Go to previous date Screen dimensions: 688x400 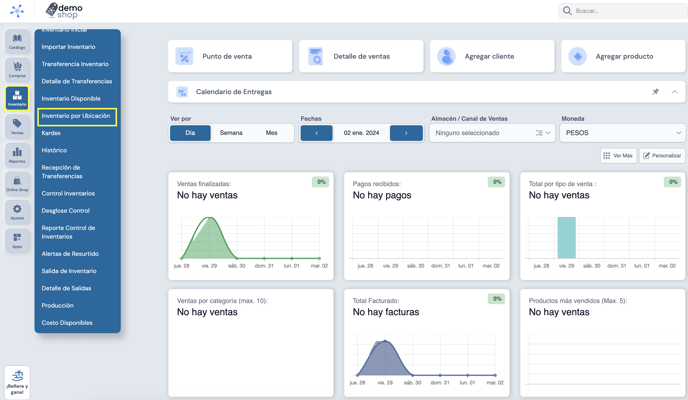coord(316,133)
